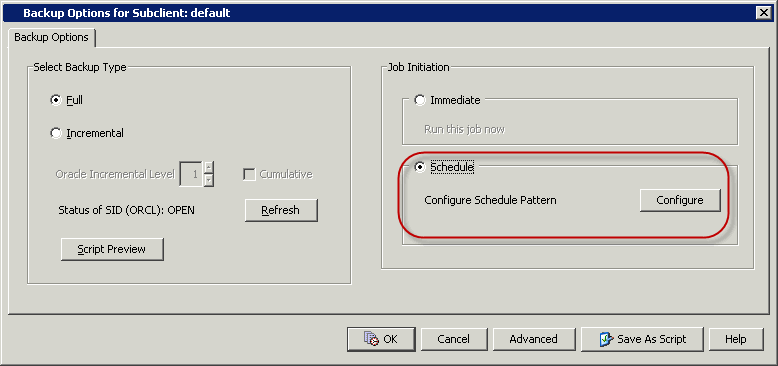This screenshot has width=778, height=366.
Task: Open the Help button
Action: 736,339
